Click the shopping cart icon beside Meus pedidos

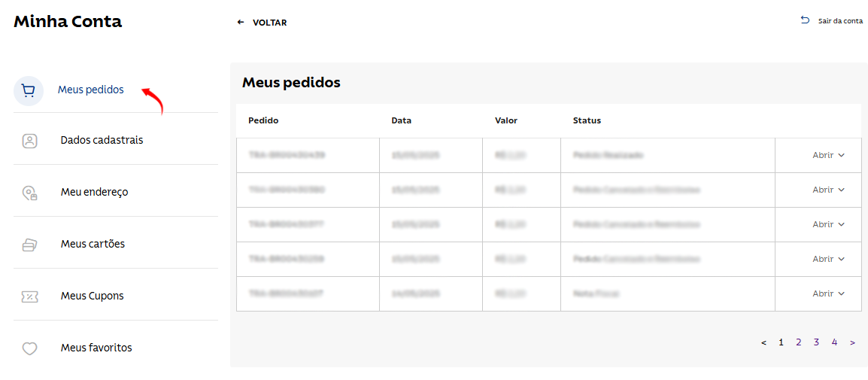click(x=29, y=91)
